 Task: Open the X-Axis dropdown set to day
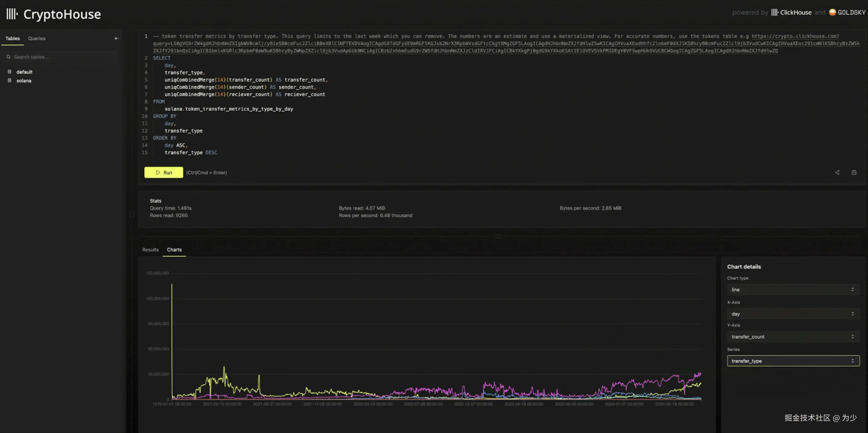pyautogui.click(x=793, y=314)
